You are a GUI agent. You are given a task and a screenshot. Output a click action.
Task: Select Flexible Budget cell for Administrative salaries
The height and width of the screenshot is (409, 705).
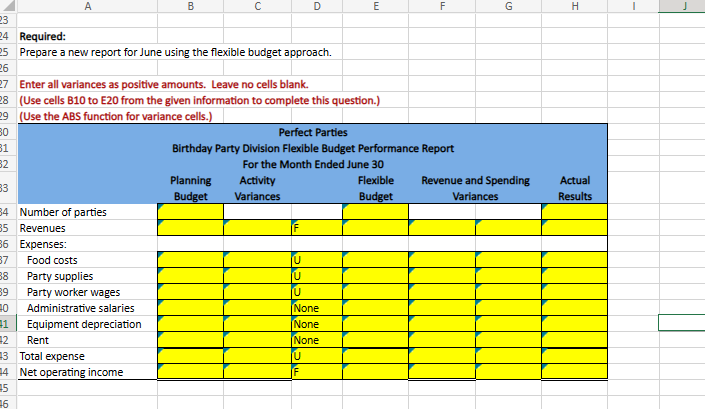point(375,308)
